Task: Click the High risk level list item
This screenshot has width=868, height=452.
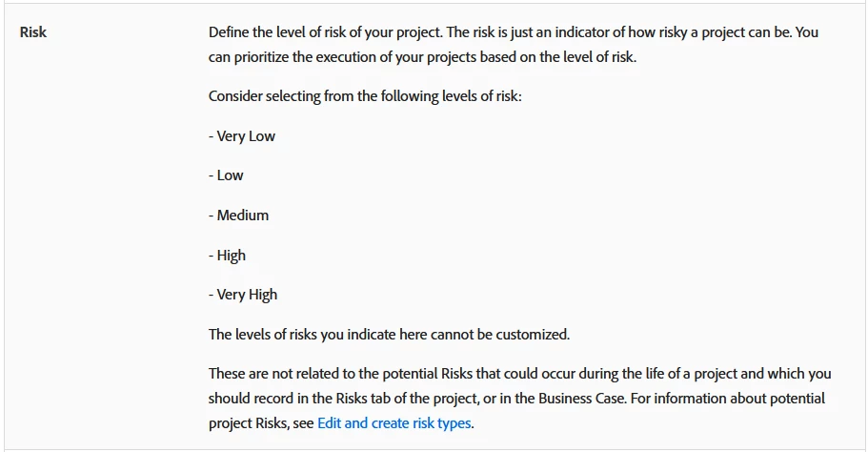Action: [227, 256]
